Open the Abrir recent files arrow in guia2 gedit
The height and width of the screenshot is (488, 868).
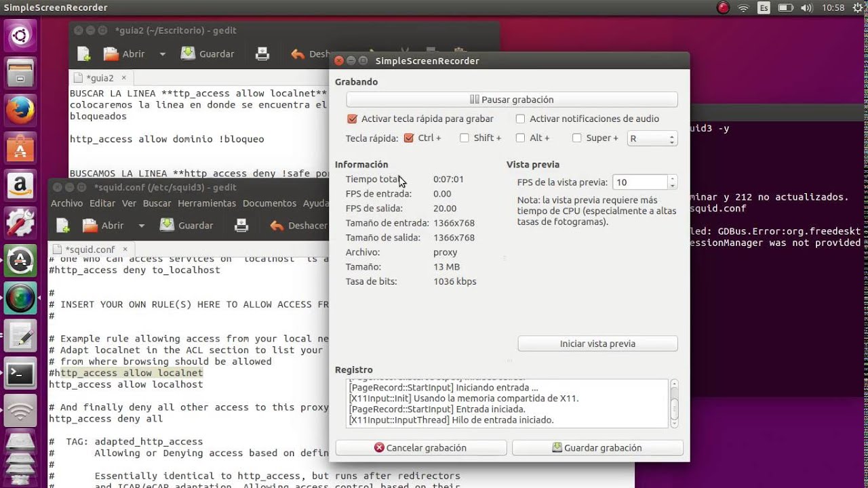pos(162,54)
